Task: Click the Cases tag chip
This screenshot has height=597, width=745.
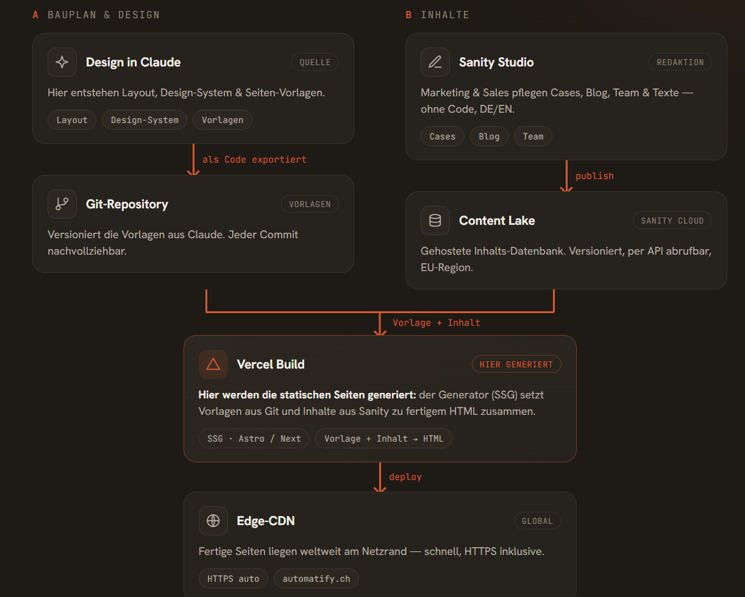Action: 442,136
